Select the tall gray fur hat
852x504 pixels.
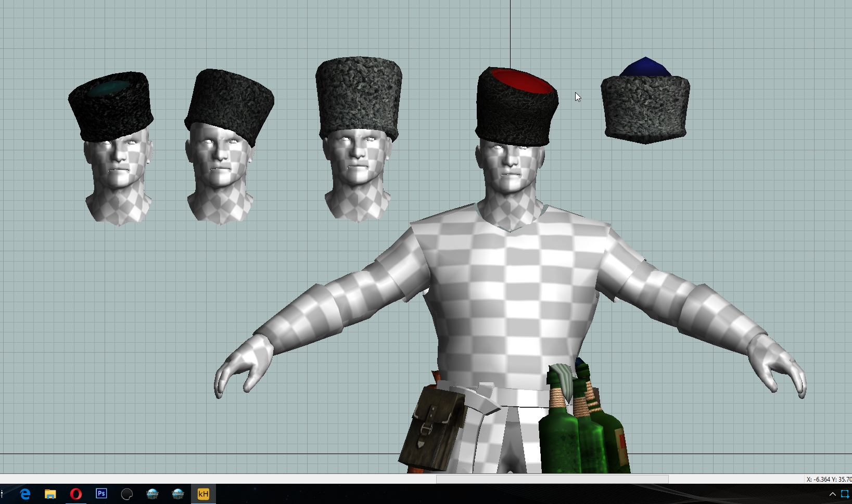tap(359, 96)
